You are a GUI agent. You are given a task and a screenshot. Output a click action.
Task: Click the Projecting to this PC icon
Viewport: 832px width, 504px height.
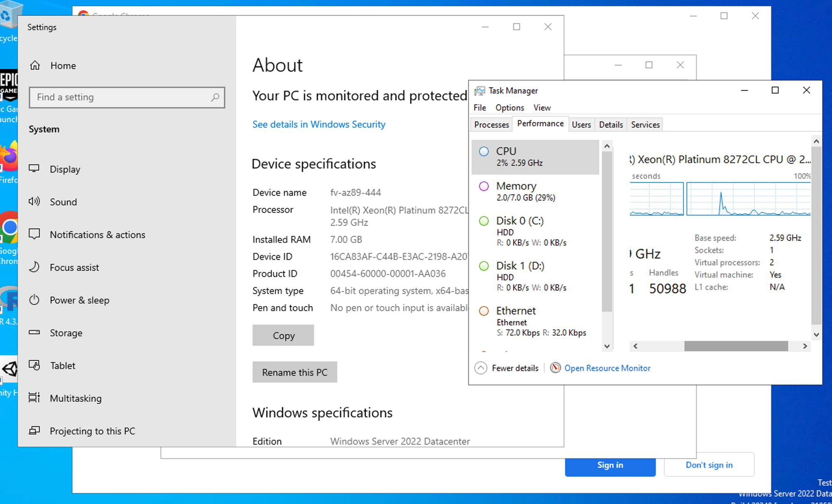coord(34,430)
